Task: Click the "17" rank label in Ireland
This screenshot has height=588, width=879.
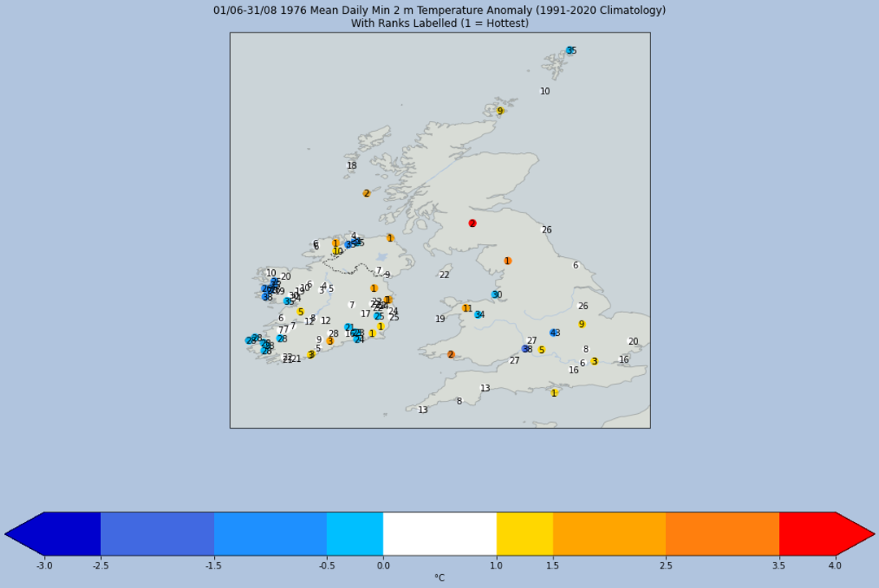Action: [365, 314]
